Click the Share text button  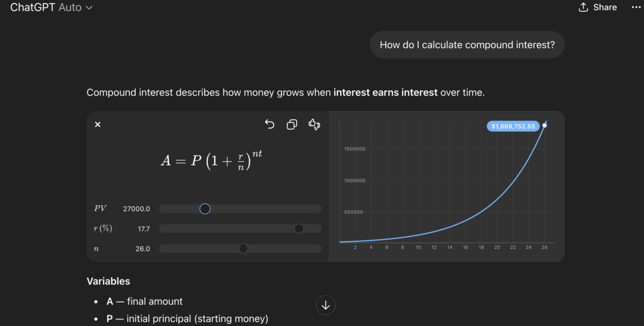605,8
